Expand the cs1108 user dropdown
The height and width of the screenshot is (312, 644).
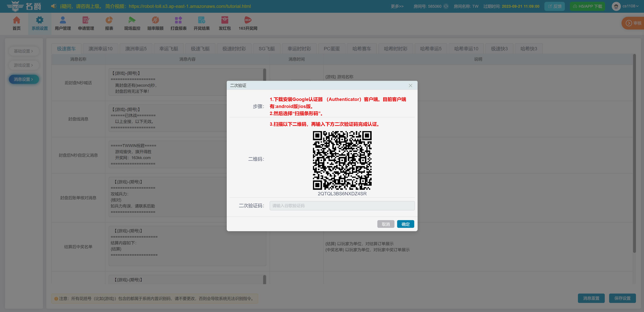631,6
